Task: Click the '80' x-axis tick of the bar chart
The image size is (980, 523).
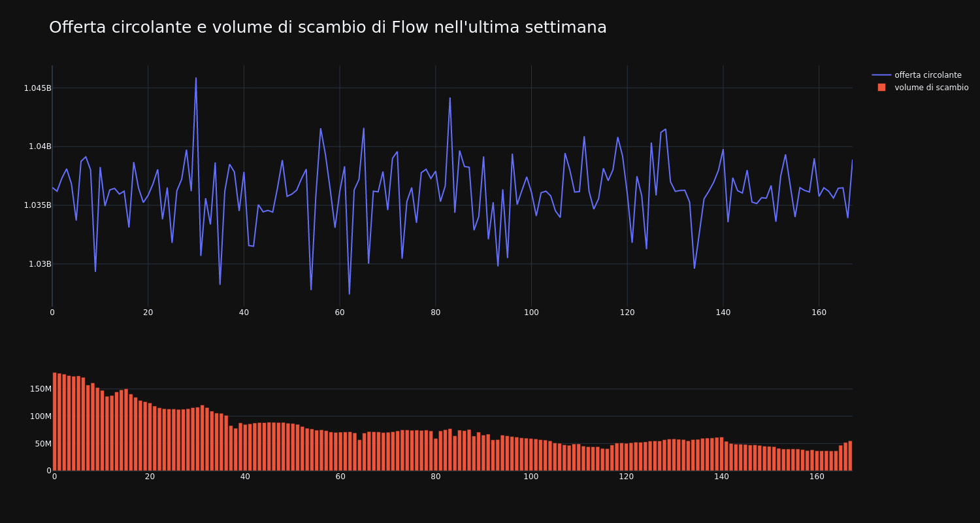Action: coord(436,477)
